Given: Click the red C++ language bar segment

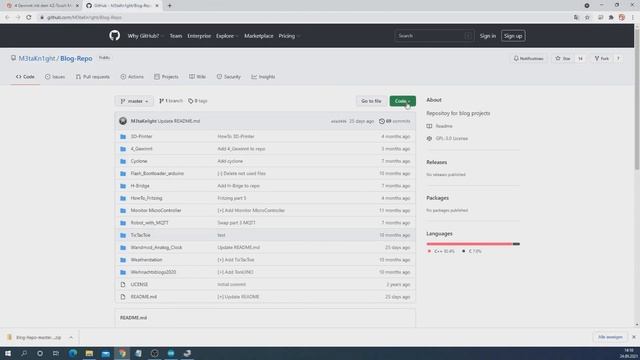Looking at the screenshot, I should coord(469,244).
